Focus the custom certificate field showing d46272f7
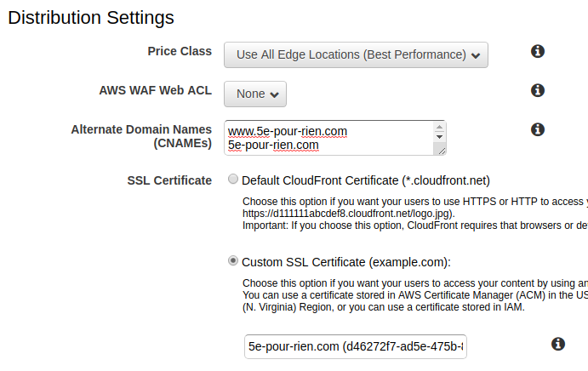Image resolution: width=588 pixels, height=371 pixels. pos(356,347)
